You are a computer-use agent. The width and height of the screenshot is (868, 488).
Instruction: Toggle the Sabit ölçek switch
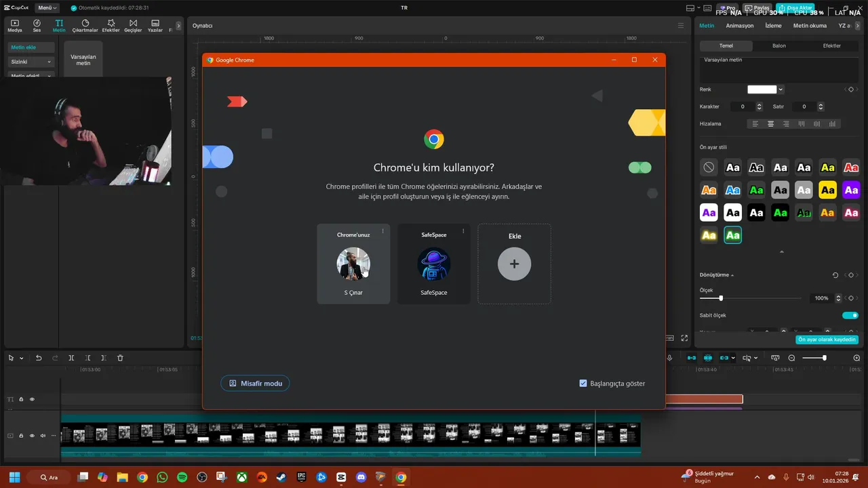pos(850,315)
